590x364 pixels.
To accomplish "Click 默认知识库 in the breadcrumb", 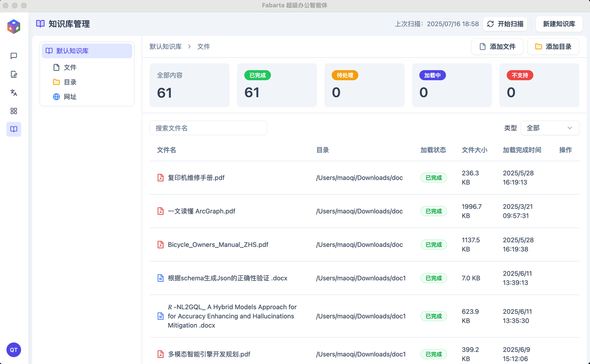I will click(x=165, y=47).
